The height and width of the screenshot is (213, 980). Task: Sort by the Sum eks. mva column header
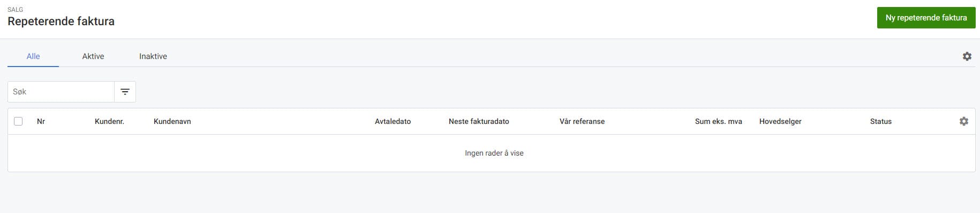click(x=718, y=121)
